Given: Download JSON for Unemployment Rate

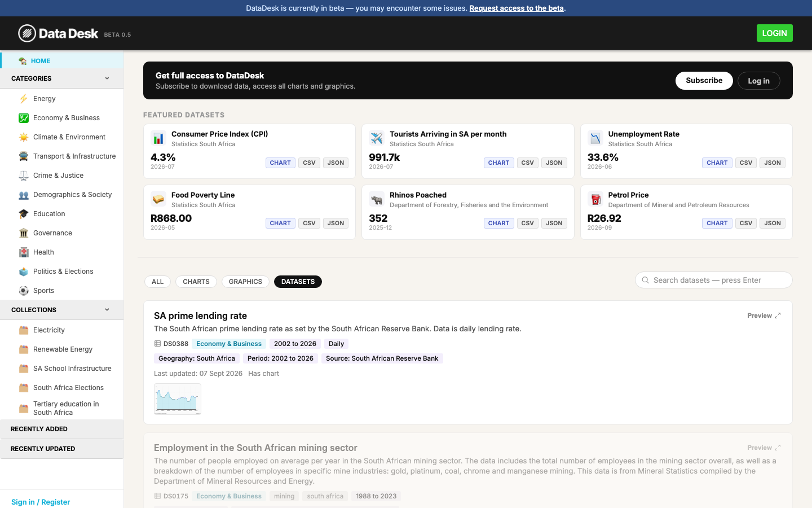Looking at the screenshot, I should click(x=773, y=163).
